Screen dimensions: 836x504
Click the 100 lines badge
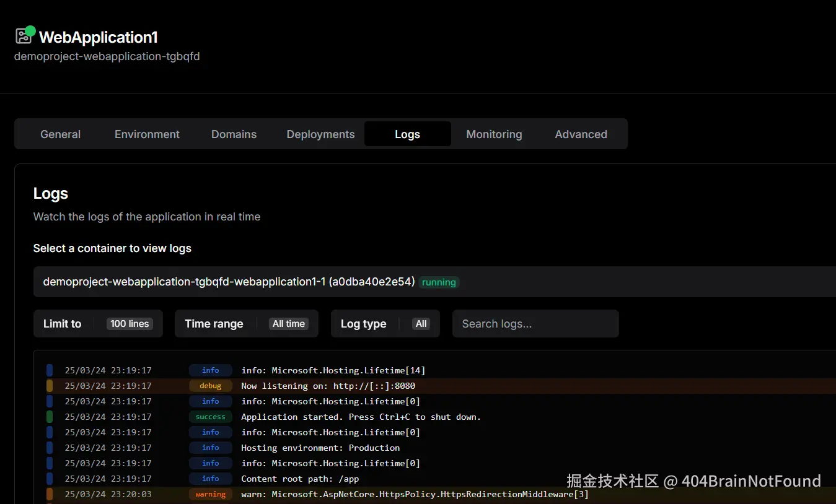(130, 324)
